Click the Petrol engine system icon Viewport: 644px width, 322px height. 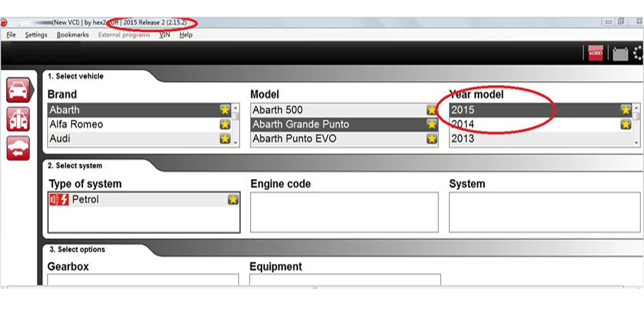(x=59, y=200)
